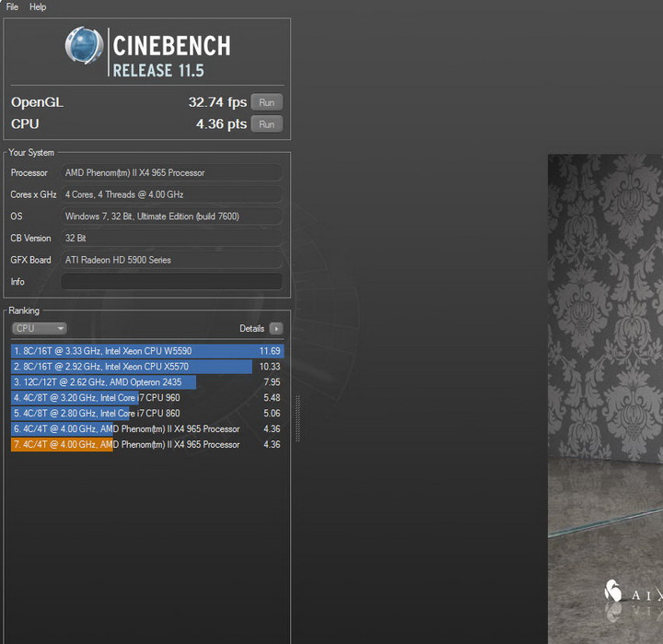Select the Intel Core i7 CPU 860 entry

pyautogui.click(x=147, y=414)
